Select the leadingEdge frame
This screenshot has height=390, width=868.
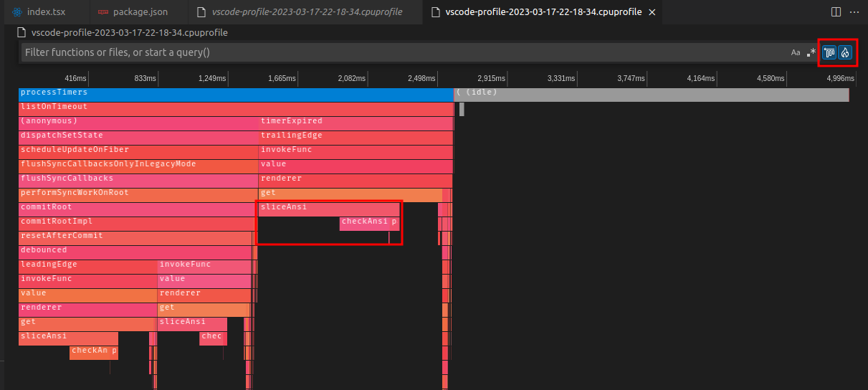point(87,267)
